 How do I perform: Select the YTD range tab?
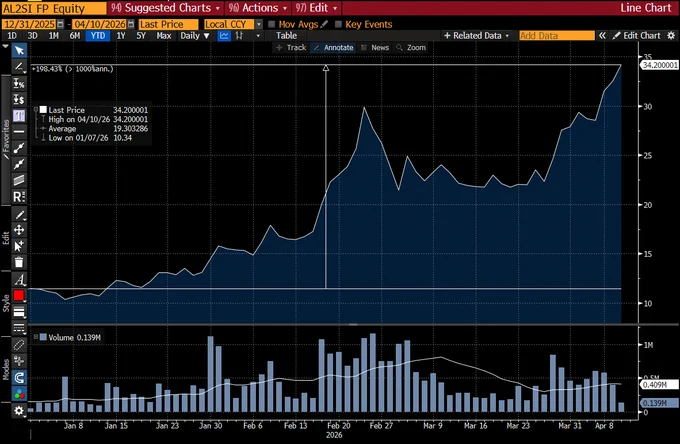pyautogui.click(x=98, y=36)
